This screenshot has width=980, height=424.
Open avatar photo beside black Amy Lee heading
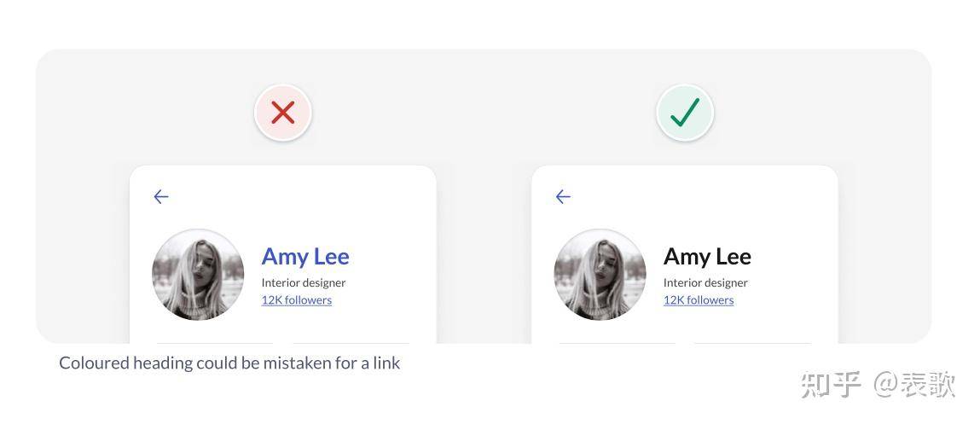[x=600, y=275]
